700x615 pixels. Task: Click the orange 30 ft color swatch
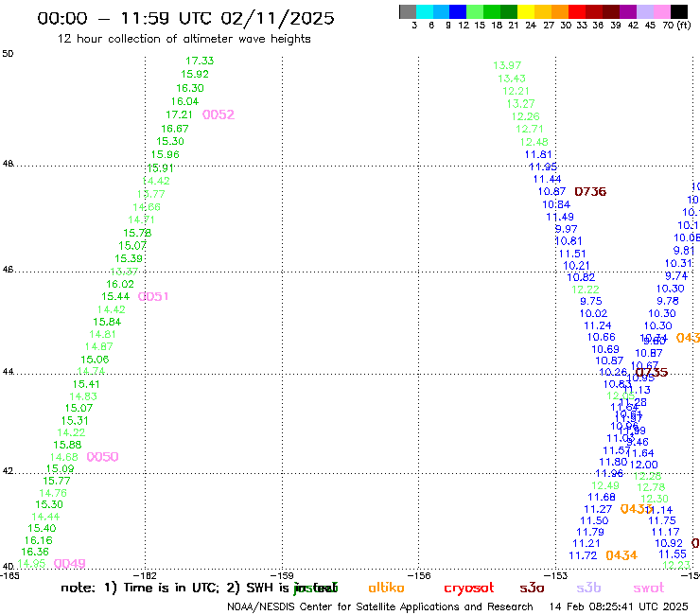click(560, 11)
